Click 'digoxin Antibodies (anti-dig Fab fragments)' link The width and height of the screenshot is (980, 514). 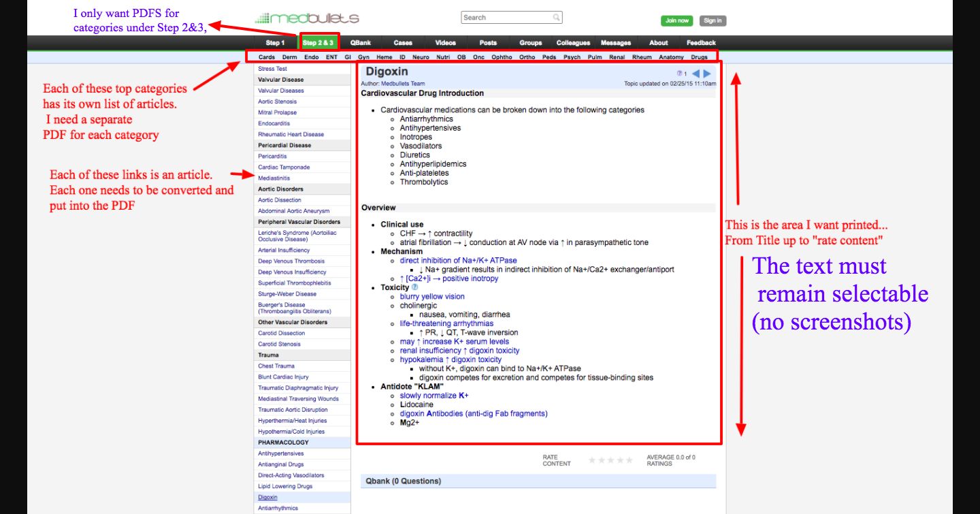pos(474,413)
